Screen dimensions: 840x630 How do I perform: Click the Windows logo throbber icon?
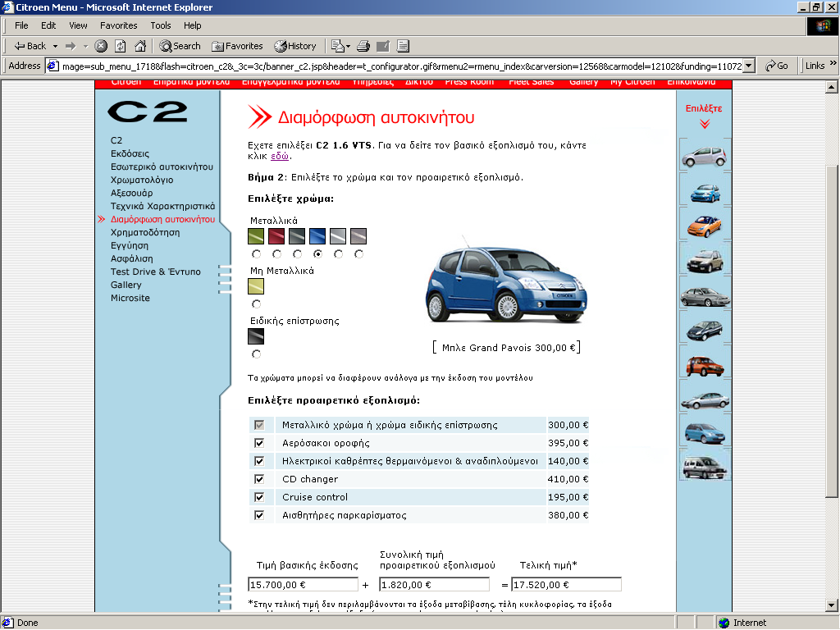coord(822,26)
